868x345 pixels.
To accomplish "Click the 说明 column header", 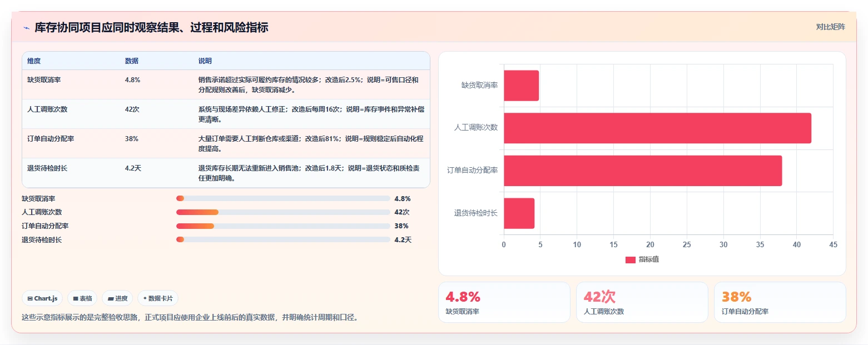I will 205,61.
